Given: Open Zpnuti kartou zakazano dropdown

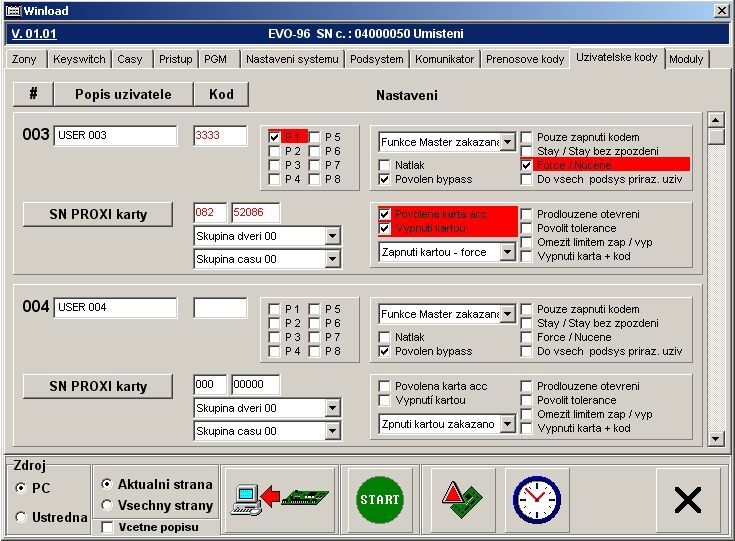Looking at the screenshot, I should pyautogui.click(x=507, y=424).
